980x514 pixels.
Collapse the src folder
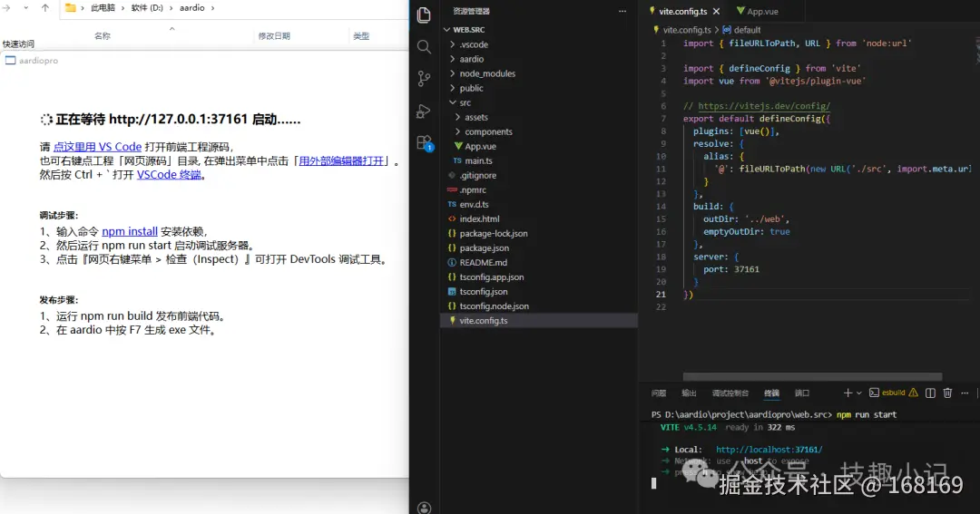coord(465,102)
